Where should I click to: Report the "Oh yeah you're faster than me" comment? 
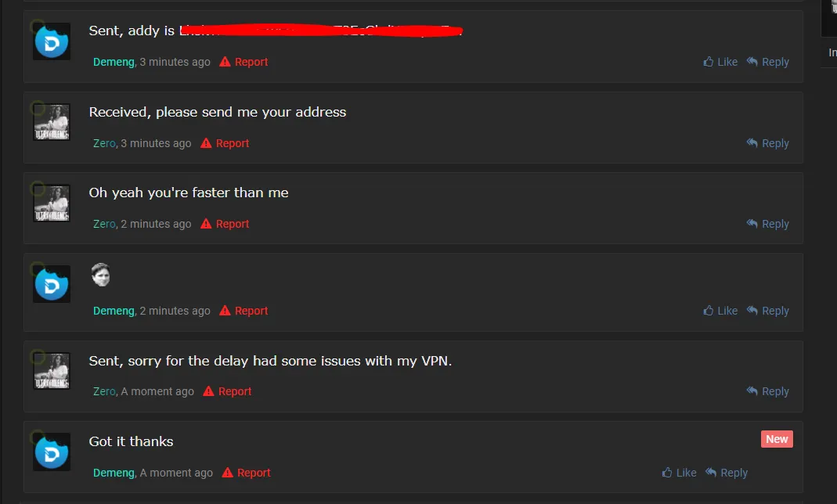(225, 224)
